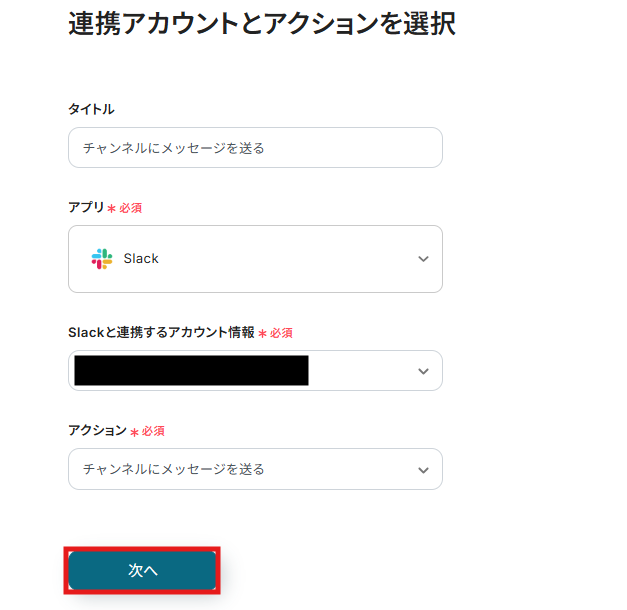Screen dimensions: 627x610
Task: Click the 連携アカウントとアクションを選択 heading
Action: (x=262, y=24)
